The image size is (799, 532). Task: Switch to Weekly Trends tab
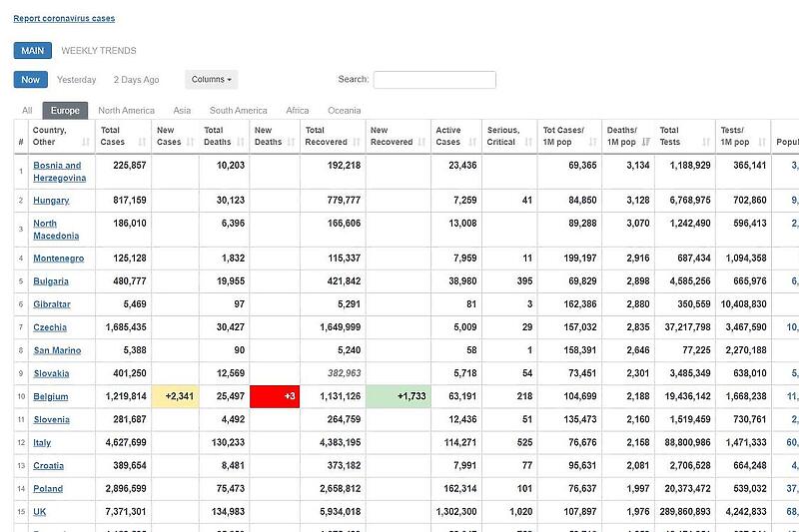tap(99, 51)
